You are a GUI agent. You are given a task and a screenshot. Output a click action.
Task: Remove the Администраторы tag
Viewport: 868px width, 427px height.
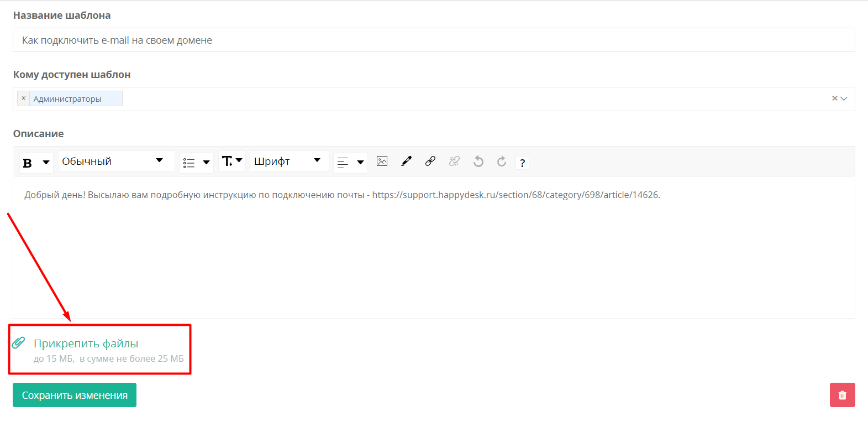(x=23, y=98)
